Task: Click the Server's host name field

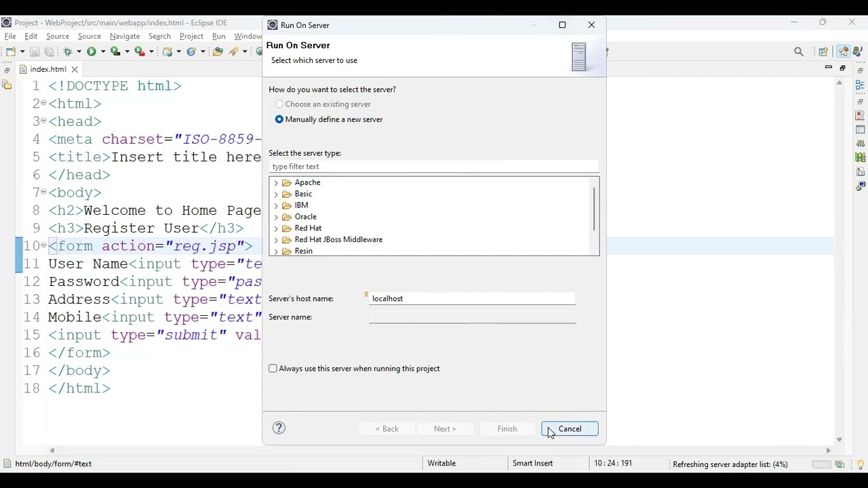Action: point(473,298)
